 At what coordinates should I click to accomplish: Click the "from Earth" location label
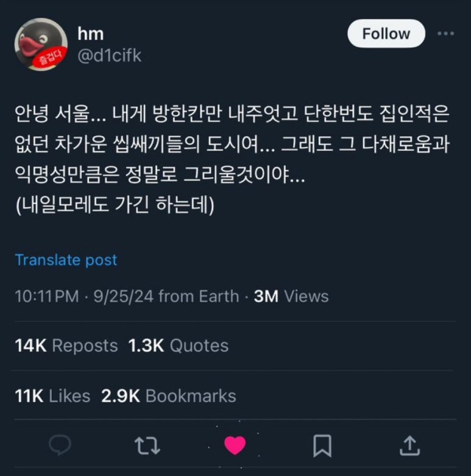coord(199,296)
